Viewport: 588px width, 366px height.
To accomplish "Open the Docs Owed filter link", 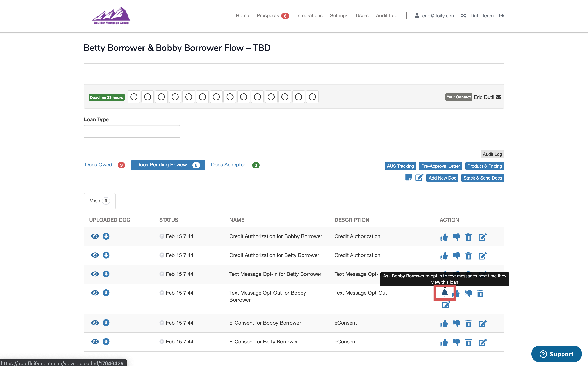I will 98,165.
